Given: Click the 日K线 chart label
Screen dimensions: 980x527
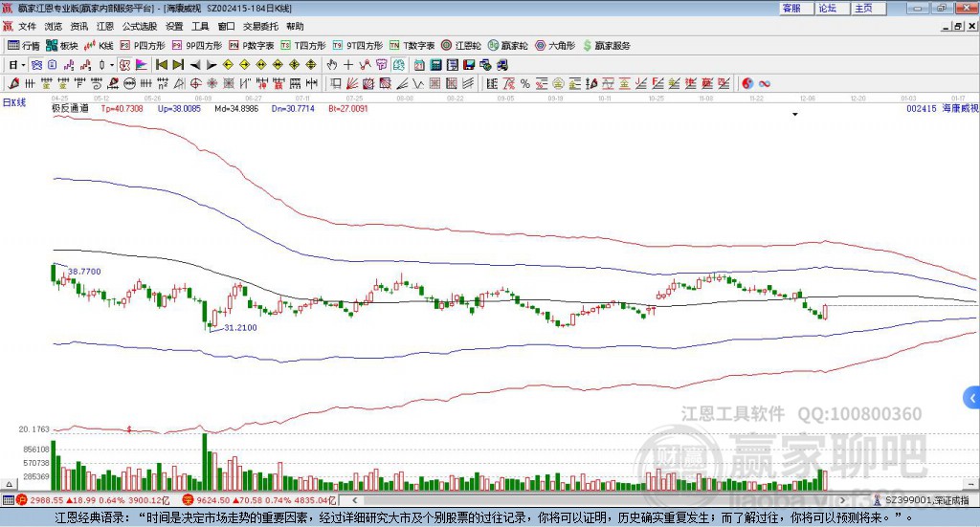Looking at the screenshot, I should point(14,102).
